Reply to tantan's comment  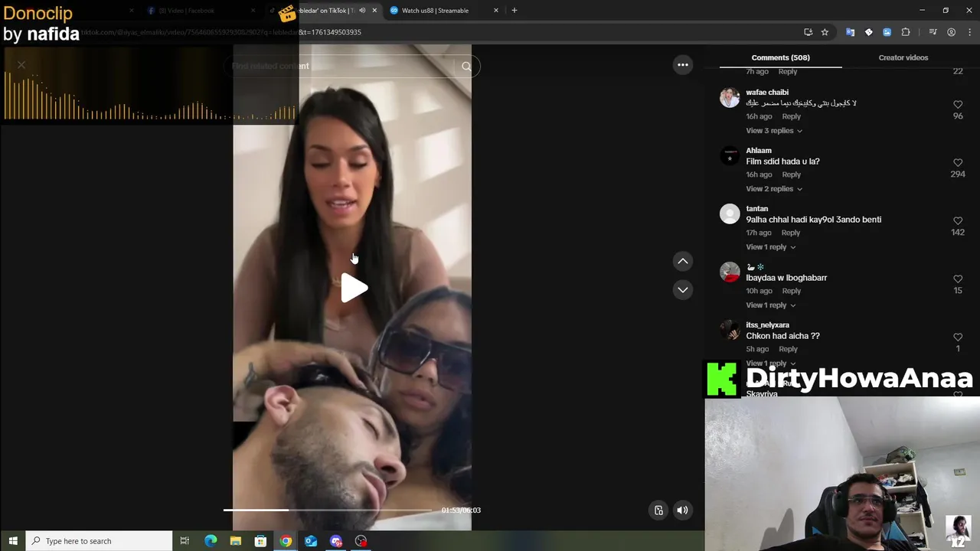pos(791,233)
